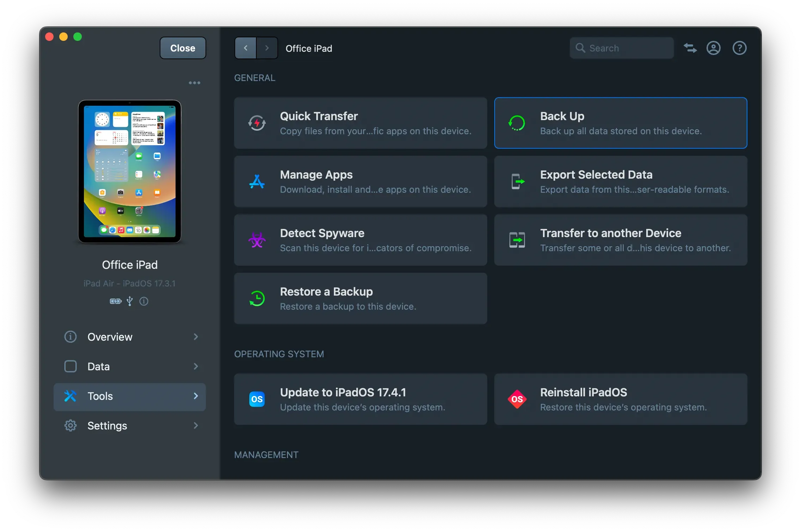Click the Quick Transfer lightning icon
801x532 pixels.
pyautogui.click(x=257, y=123)
